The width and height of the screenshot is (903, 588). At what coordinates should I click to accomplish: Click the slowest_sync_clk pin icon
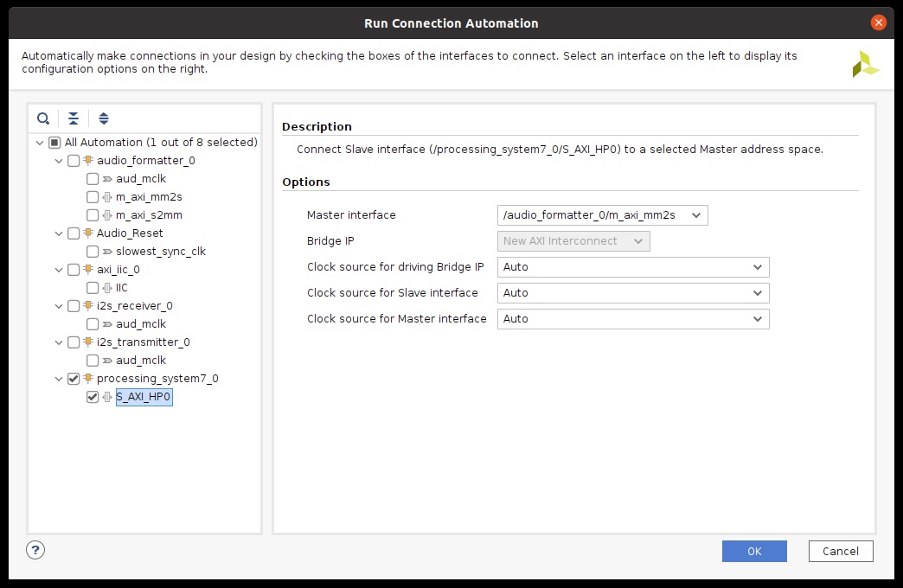point(107,251)
